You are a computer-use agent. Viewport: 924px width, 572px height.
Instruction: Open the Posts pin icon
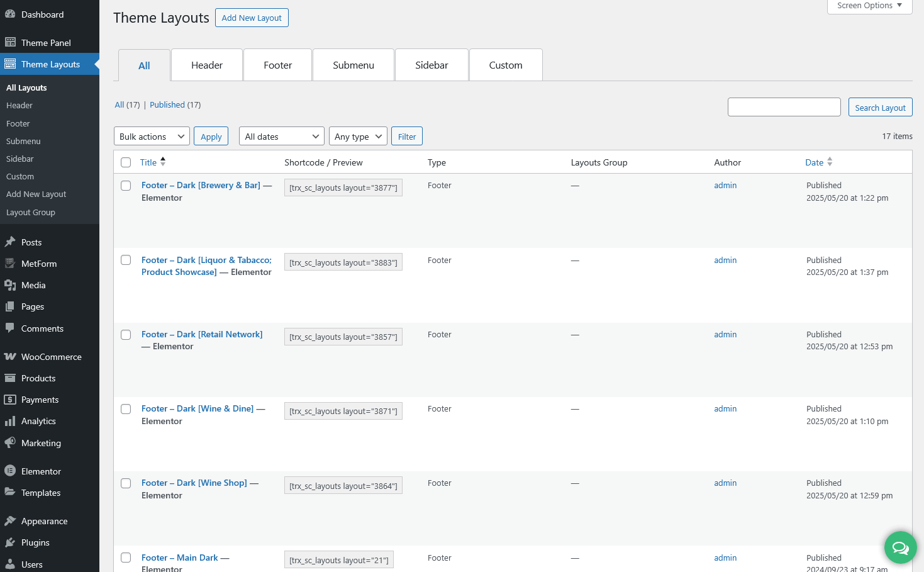(10, 242)
